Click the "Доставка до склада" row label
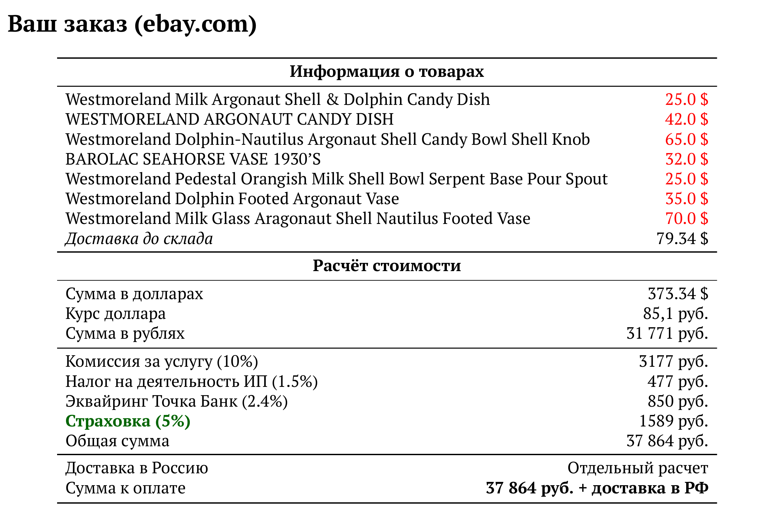The height and width of the screenshot is (532, 769). pyautogui.click(x=139, y=239)
